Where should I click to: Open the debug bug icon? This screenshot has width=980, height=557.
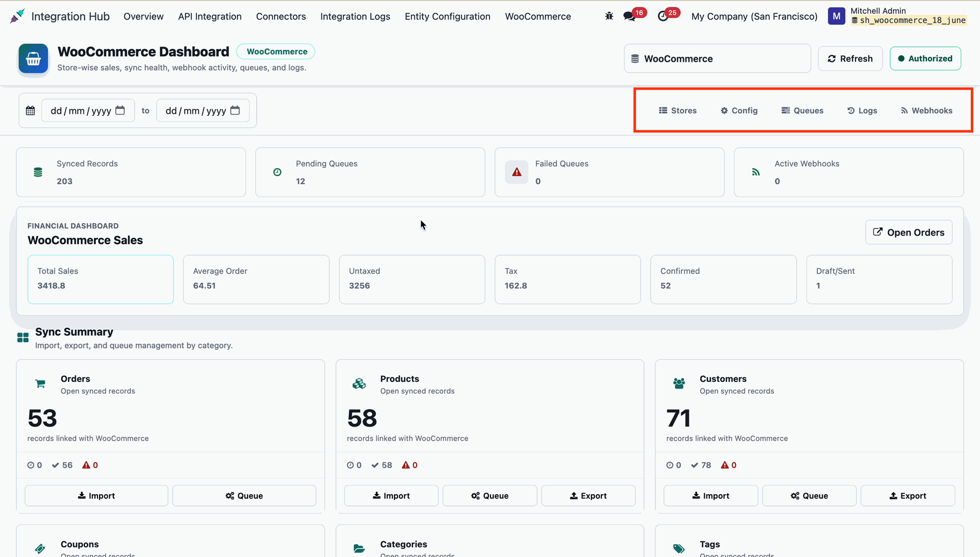pos(609,16)
